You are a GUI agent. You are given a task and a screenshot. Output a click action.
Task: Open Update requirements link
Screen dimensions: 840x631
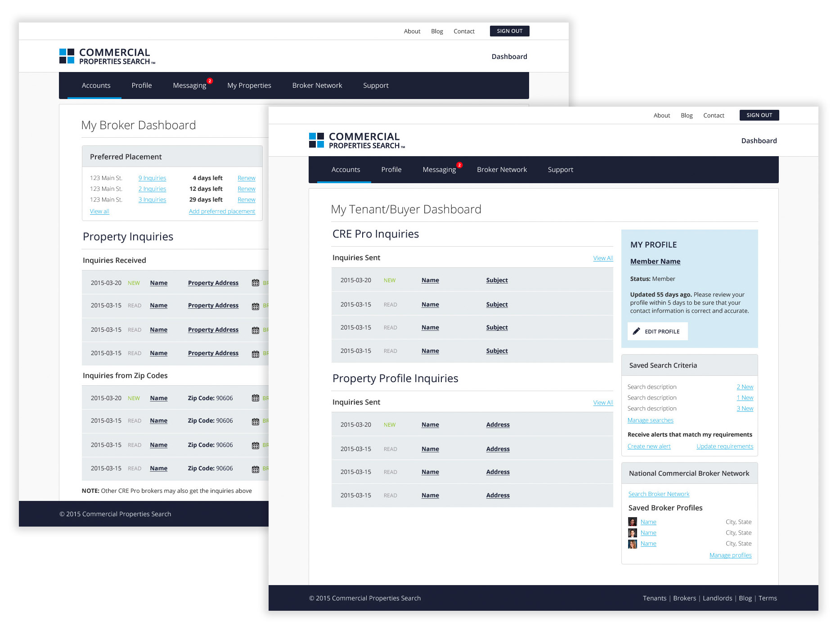(x=724, y=446)
